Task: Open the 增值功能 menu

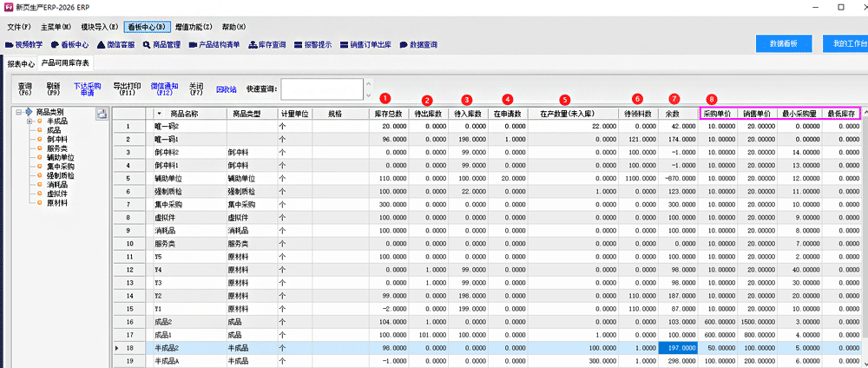Action: coord(191,27)
